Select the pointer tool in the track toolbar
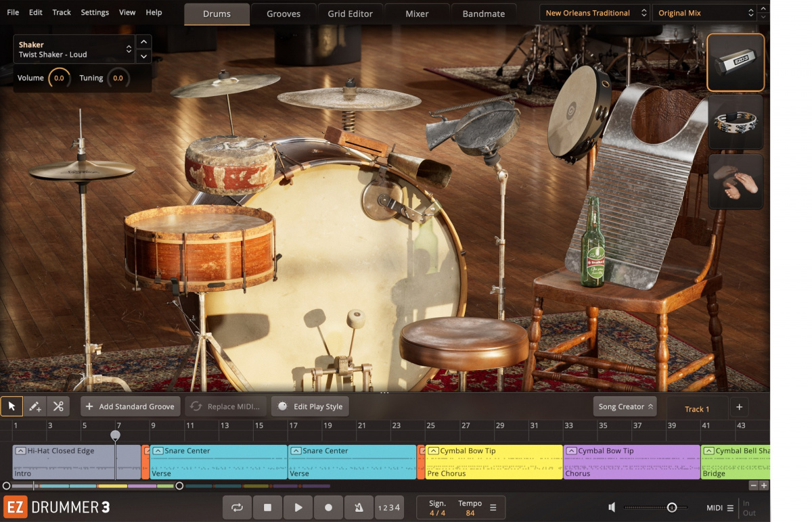This screenshot has height=522, width=812. tap(12, 406)
